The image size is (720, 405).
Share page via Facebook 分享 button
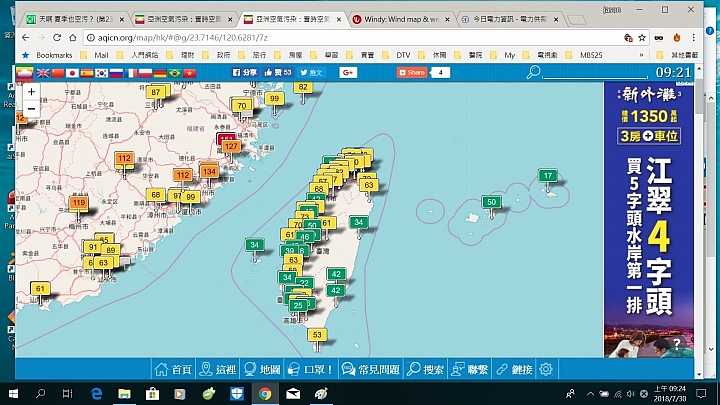244,73
